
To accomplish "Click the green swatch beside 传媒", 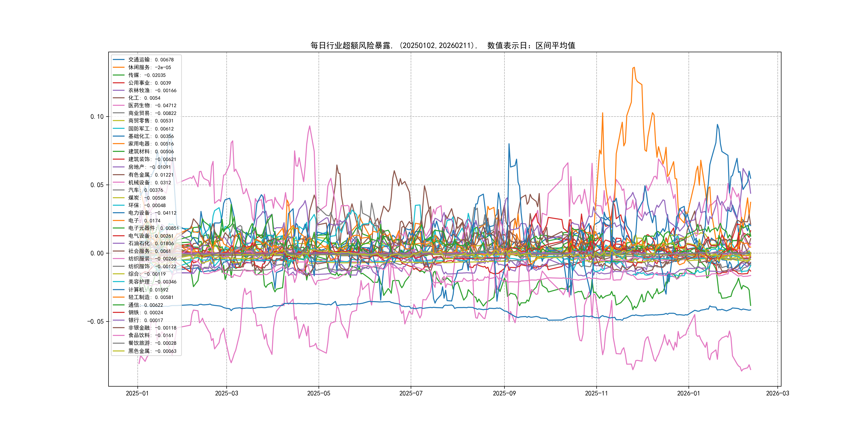I will point(119,75).
